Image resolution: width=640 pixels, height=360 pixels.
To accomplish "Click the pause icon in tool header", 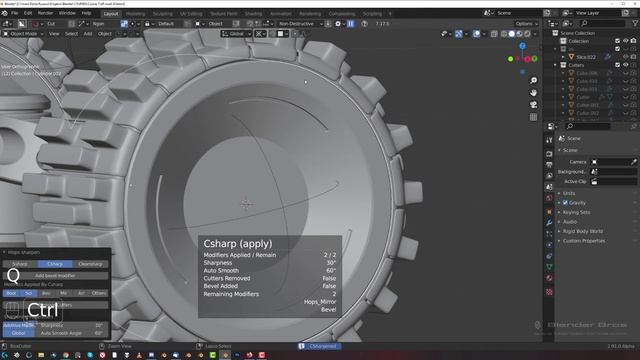I will 351,24.
